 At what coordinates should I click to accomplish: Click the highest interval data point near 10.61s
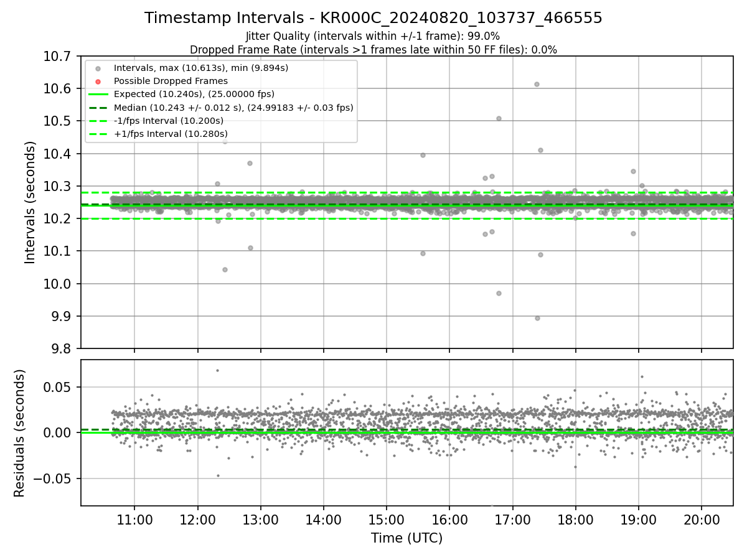(x=537, y=84)
